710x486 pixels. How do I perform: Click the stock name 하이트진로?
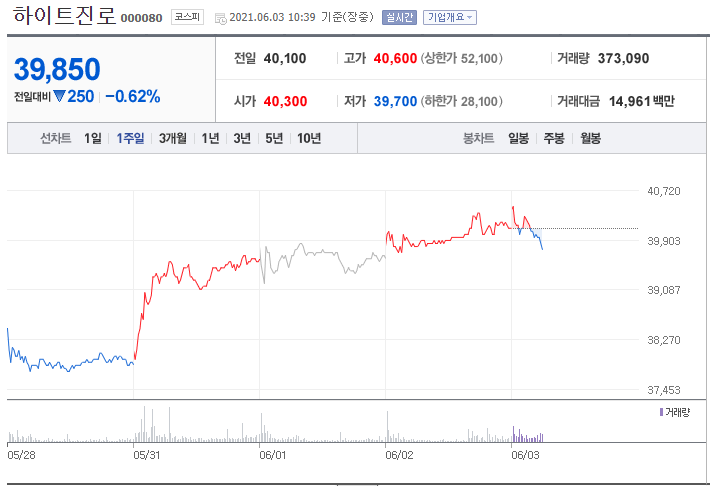(65, 15)
